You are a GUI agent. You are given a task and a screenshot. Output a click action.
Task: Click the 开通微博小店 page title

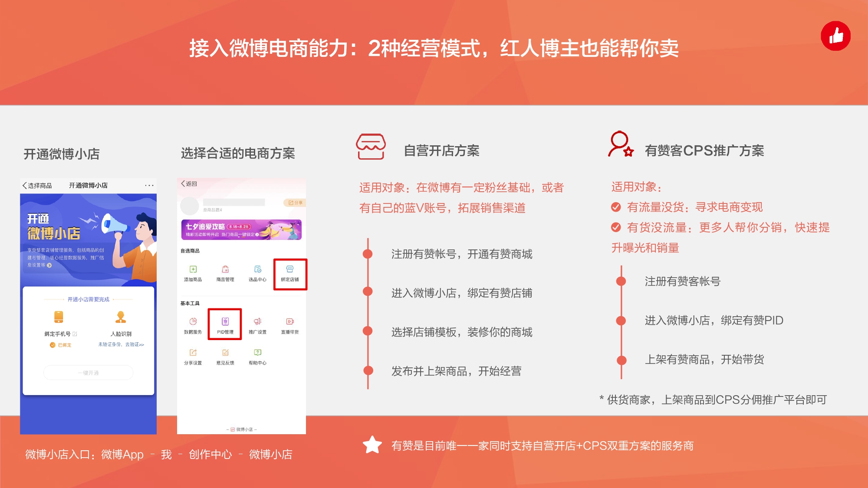pos(88,185)
